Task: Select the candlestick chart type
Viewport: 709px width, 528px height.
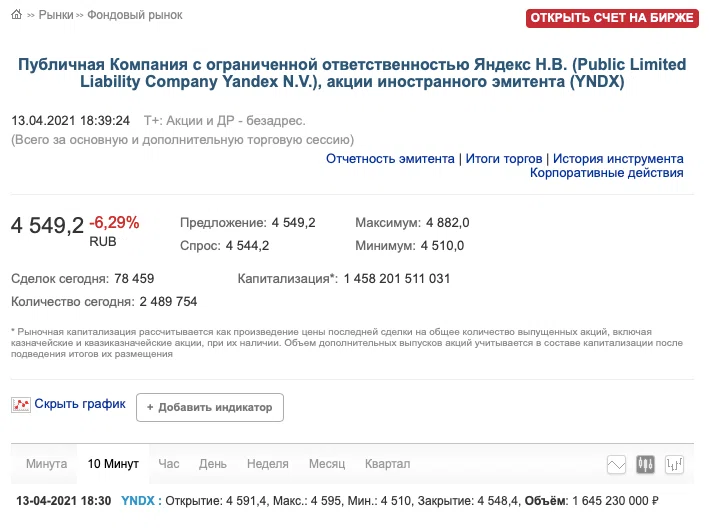Action: [646, 465]
